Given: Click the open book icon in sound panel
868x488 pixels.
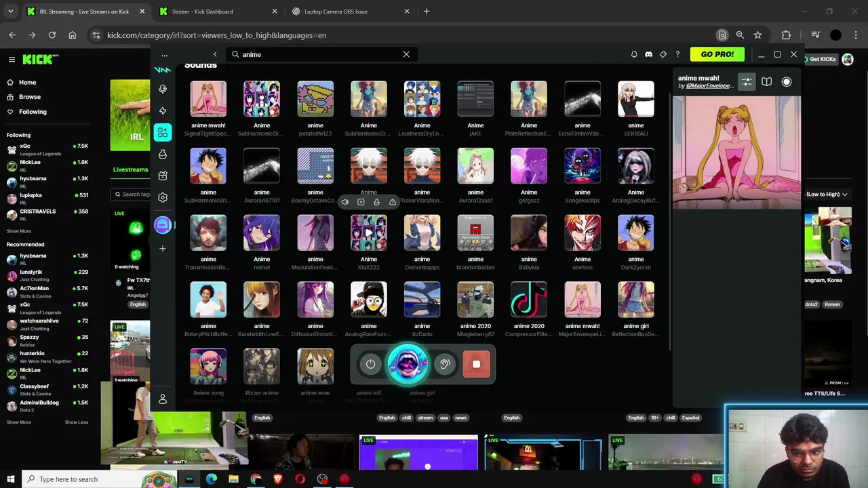Looking at the screenshot, I should 766,82.
